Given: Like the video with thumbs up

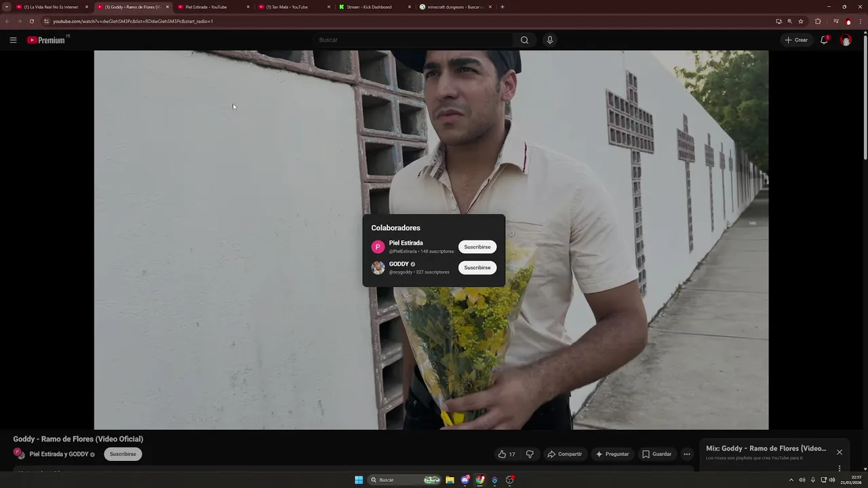Looking at the screenshot, I should coord(507,454).
